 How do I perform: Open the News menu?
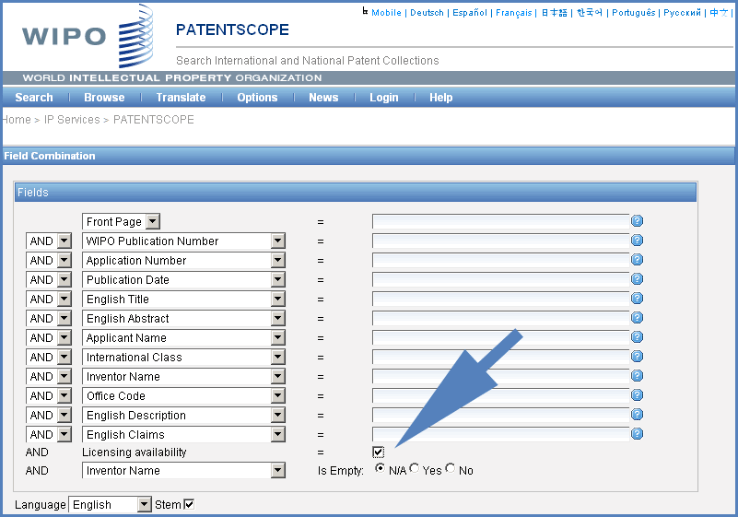323,97
